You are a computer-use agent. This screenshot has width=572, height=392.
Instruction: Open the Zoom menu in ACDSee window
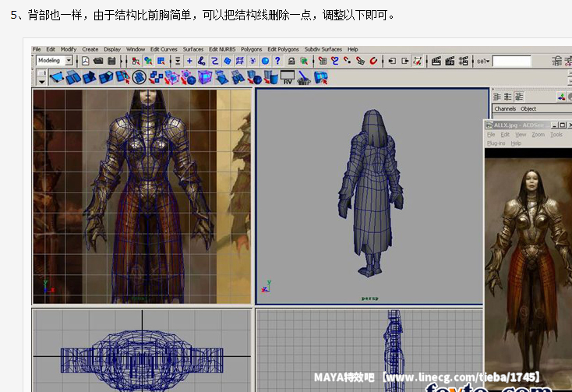click(x=538, y=135)
